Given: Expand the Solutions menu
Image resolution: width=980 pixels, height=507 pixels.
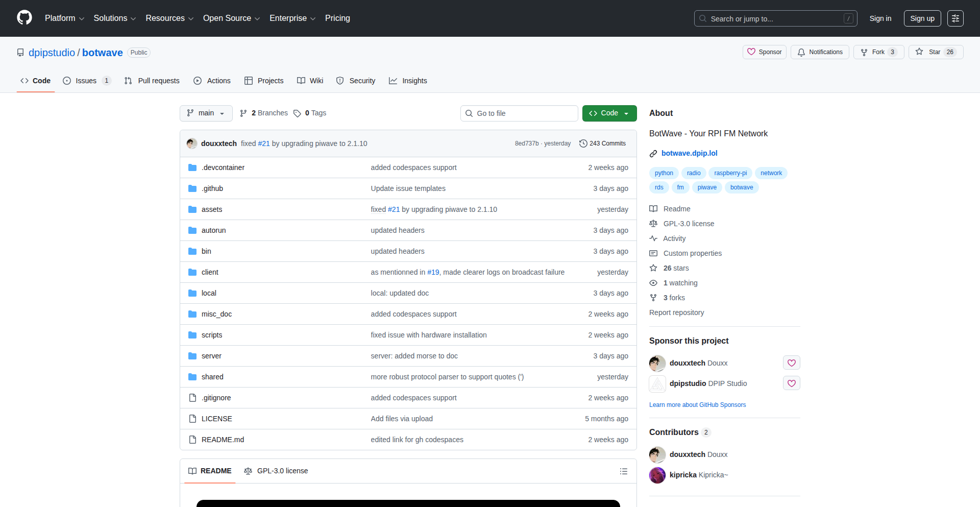Looking at the screenshot, I should click(x=115, y=18).
